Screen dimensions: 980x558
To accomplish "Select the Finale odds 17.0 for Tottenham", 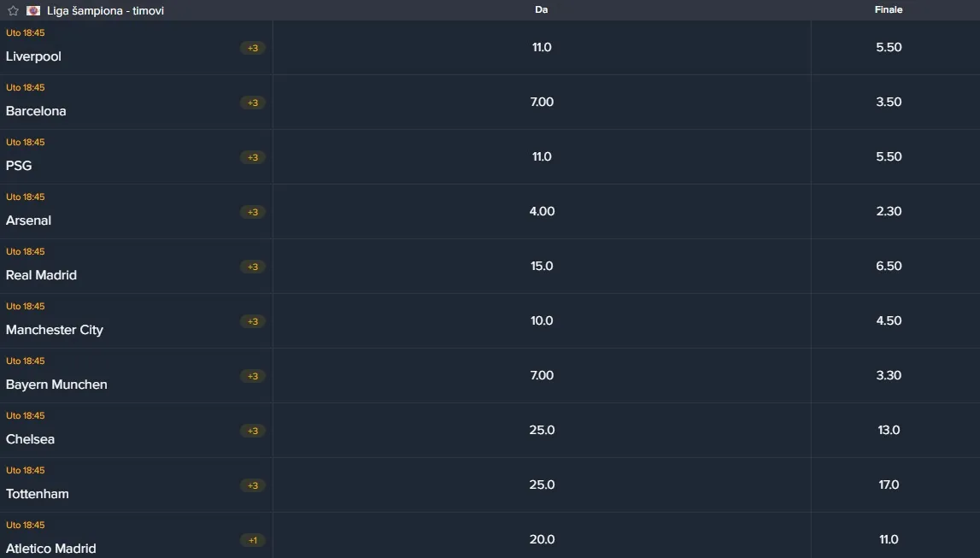I will (x=889, y=485).
